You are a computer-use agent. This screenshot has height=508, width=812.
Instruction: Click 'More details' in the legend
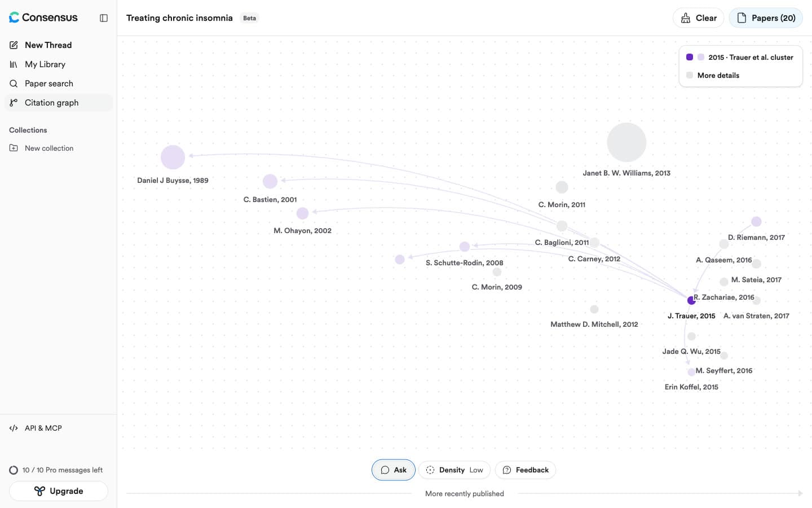tap(718, 76)
